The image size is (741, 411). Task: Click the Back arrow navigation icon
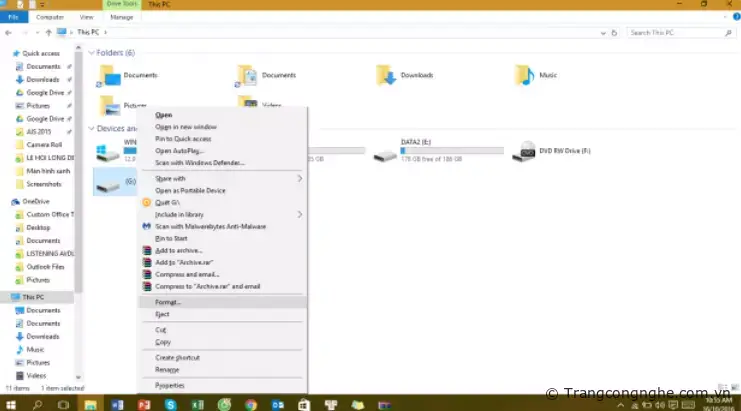pos(9,33)
